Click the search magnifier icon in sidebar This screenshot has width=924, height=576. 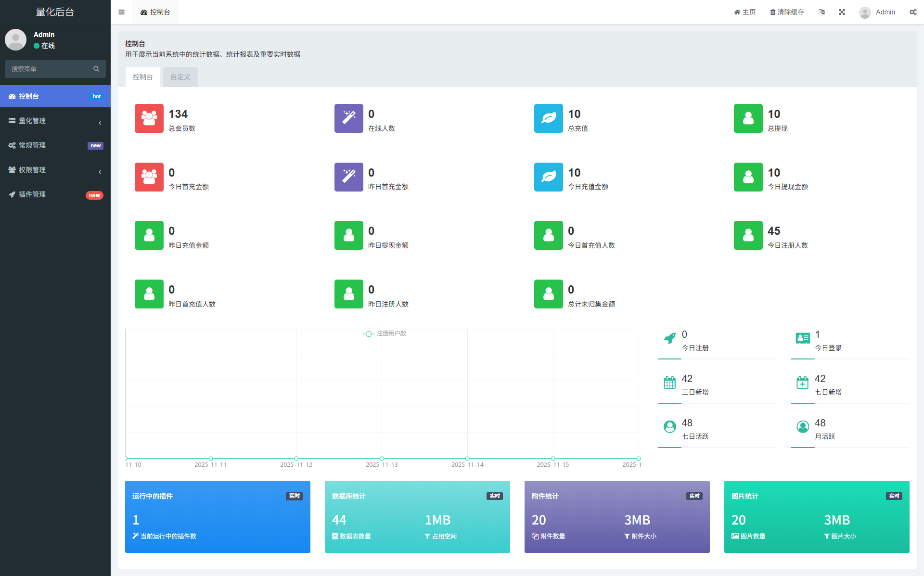point(96,69)
